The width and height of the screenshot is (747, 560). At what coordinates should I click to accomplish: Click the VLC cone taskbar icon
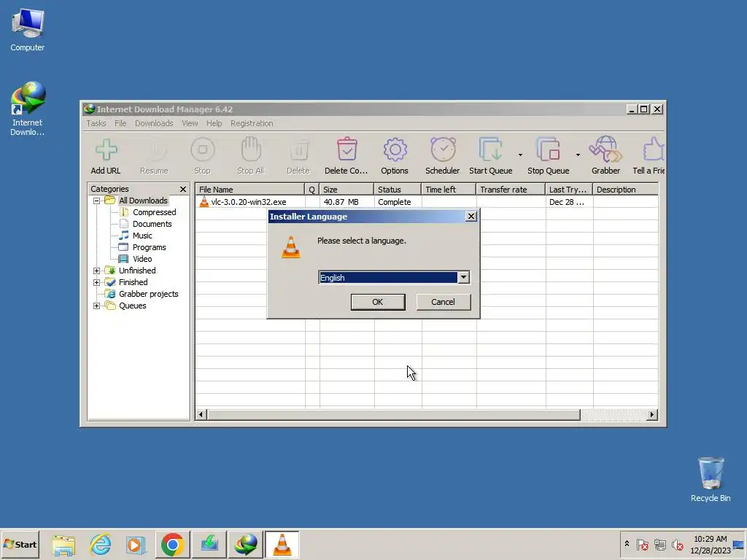click(x=282, y=545)
